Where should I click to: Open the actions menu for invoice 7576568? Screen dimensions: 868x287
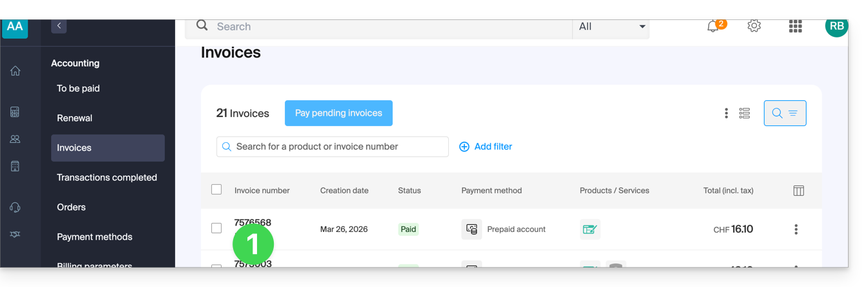click(x=796, y=229)
